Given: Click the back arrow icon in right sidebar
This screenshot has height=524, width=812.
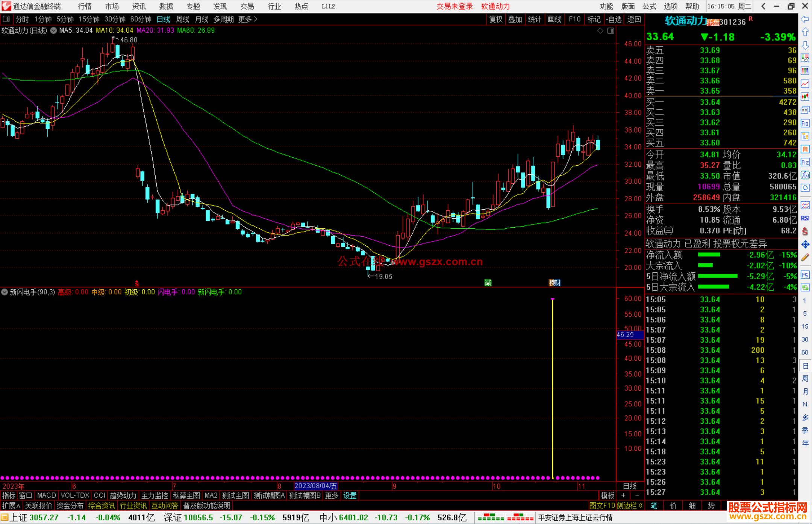Looking at the screenshot, I should coord(805,19).
